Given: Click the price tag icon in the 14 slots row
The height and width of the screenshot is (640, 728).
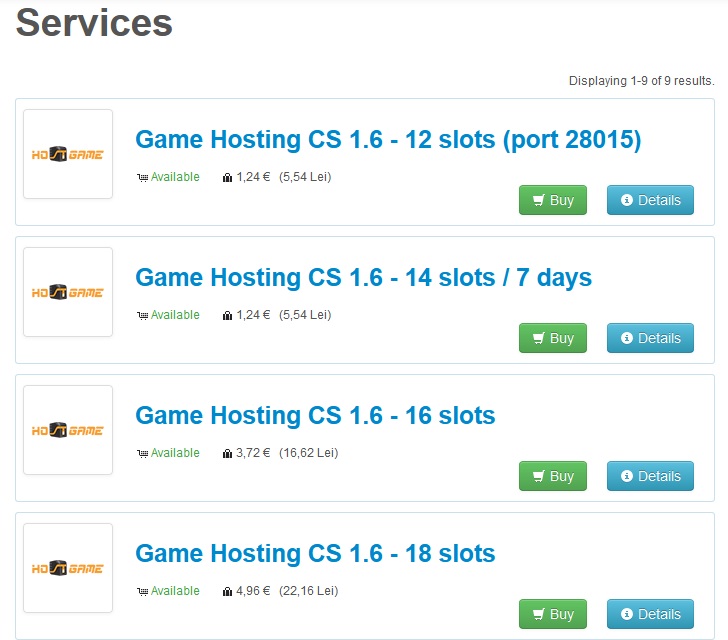Looking at the screenshot, I should 227,315.
